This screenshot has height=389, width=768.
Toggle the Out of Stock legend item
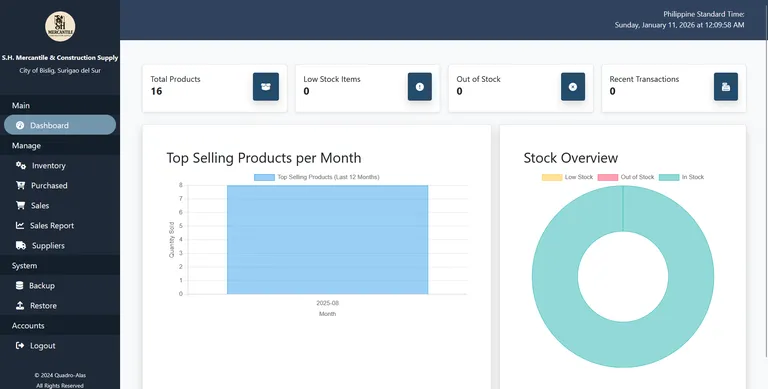625,177
